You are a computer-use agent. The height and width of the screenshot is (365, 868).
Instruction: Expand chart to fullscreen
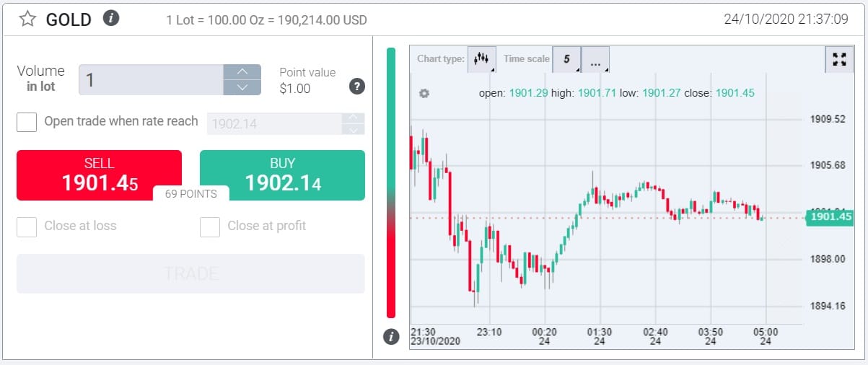click(x=839, y=60)
